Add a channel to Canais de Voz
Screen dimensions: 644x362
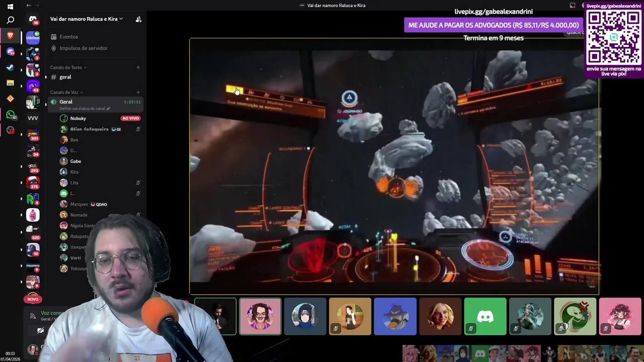(x=138, y=92)
